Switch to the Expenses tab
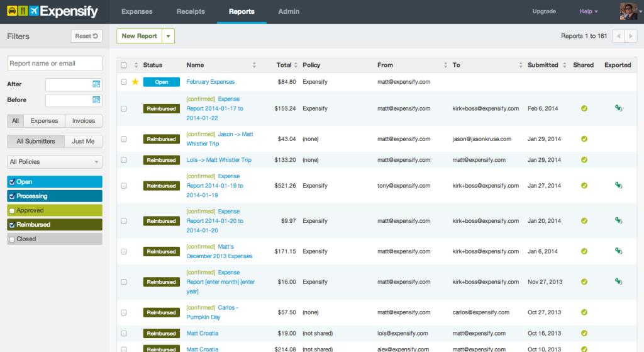Image resolution: width=644 pixels, height=352 pixels. [x=136, y=11]
